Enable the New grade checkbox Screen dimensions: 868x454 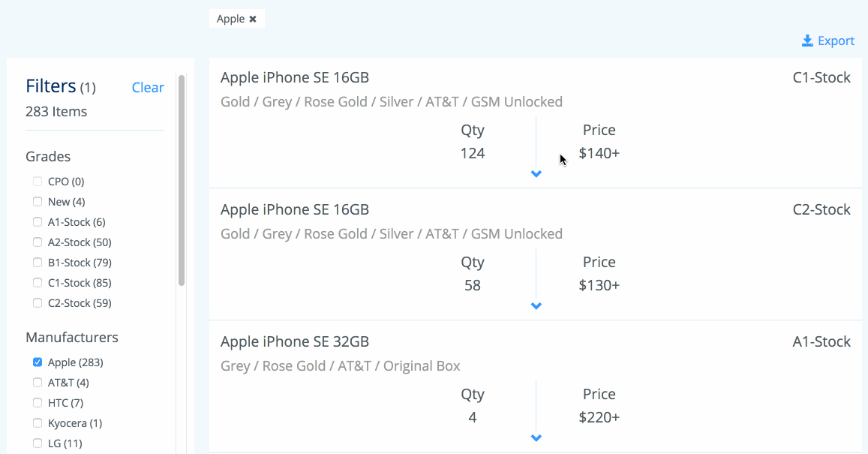(38, 202)
